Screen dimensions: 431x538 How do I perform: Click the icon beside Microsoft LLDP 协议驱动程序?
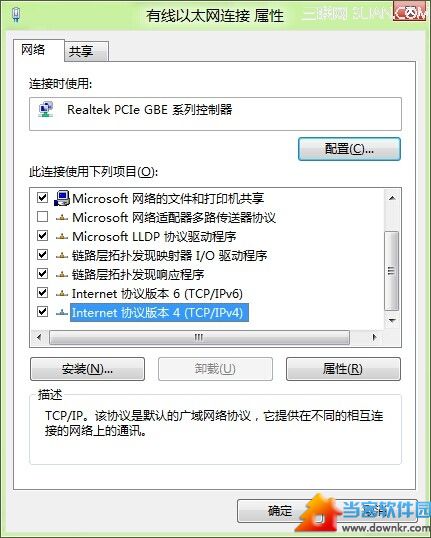[62, 236]
